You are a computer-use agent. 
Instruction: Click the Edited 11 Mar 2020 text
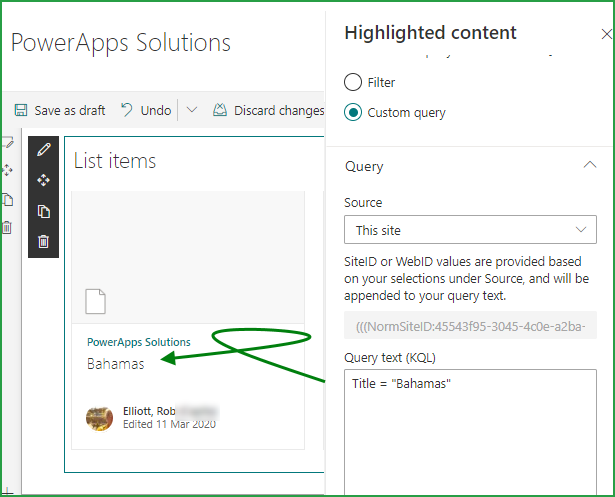click(x=169, y=424)
